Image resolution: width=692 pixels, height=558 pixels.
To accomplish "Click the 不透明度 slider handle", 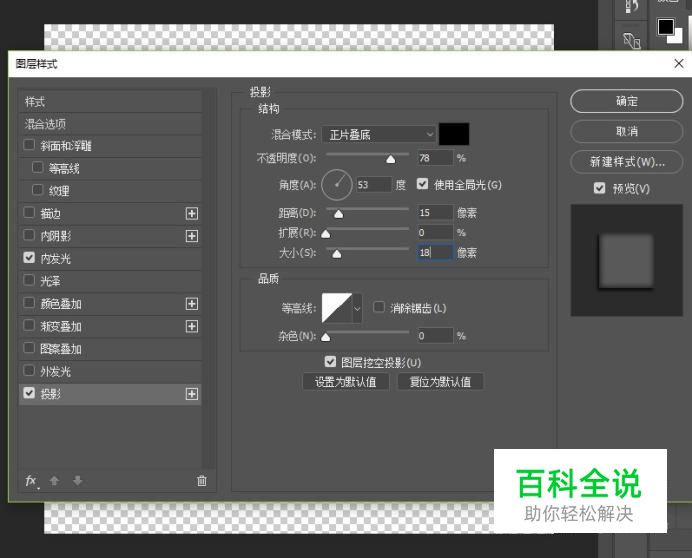I will (391, 159).
